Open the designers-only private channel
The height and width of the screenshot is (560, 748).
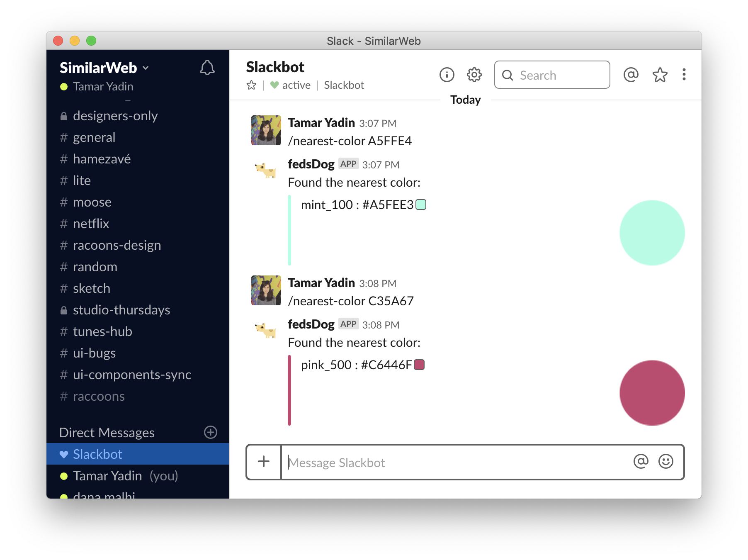[x=137, y=116]
